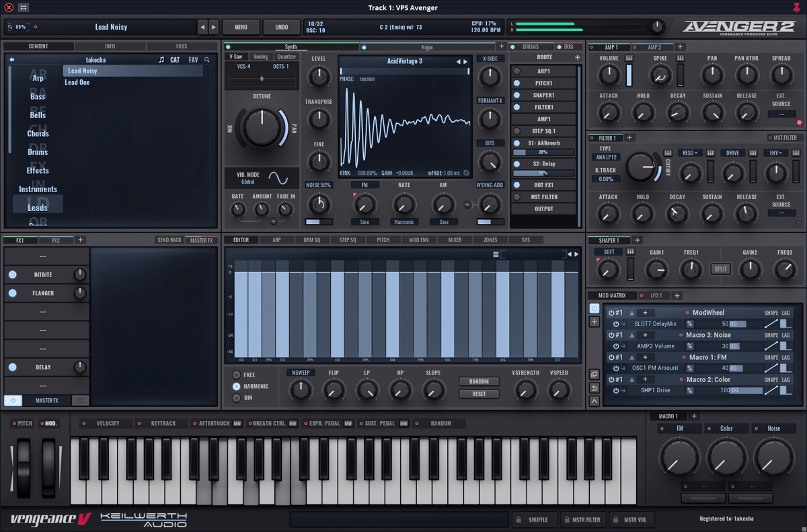Click the music note icon in the browser header
Image resolution: width=807 pixels, height=532 pixels.
[x=161, y=60]
